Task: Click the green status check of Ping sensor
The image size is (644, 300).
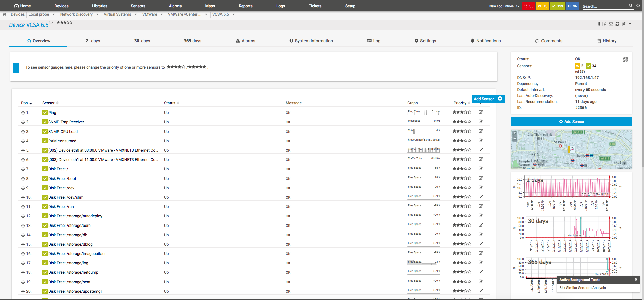Action: pos(45,112)
